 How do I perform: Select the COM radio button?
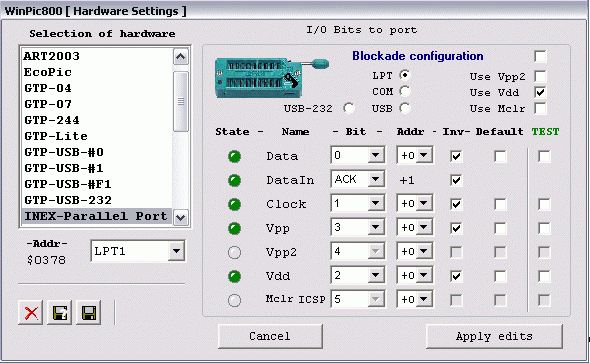405,91
